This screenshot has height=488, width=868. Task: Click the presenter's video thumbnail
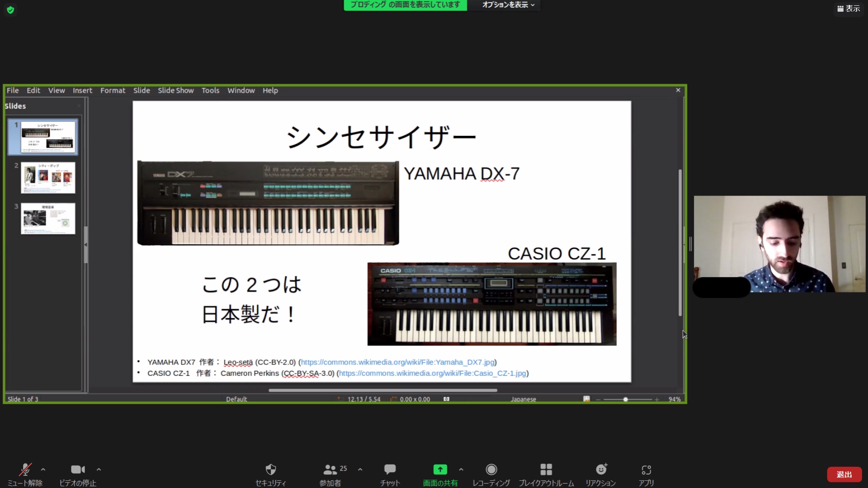tap(779, 244)
